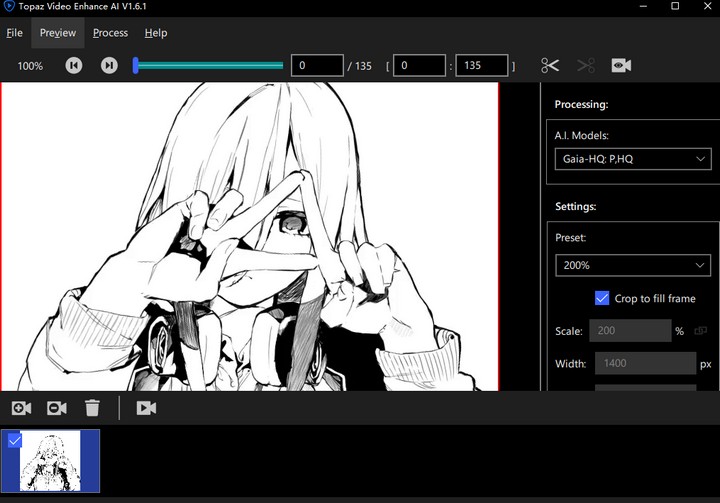Click the camera eye preview icon
Screen dimensions: 720x503
point(621,65)
